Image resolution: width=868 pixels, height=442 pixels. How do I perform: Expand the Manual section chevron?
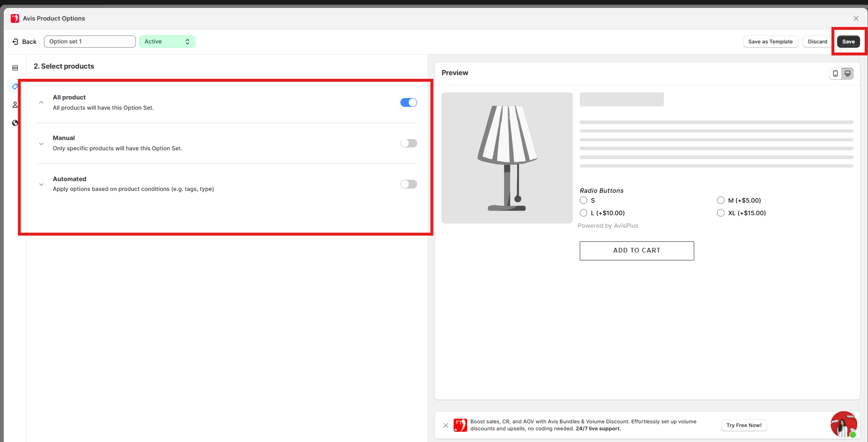[42, 144]
